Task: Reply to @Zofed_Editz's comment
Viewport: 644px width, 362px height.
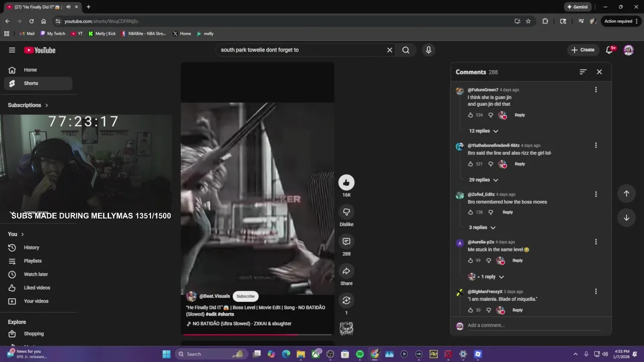Action: click(508, 212)
